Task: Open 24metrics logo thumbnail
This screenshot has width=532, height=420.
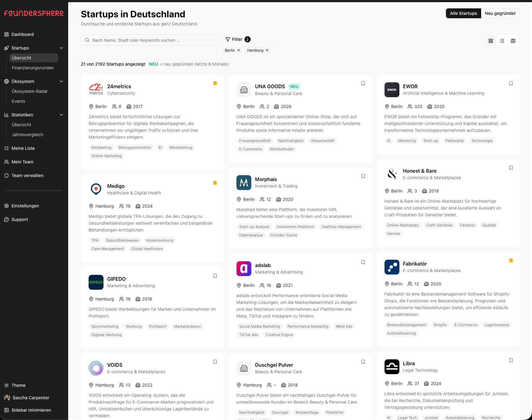Action: pos(96,90)
